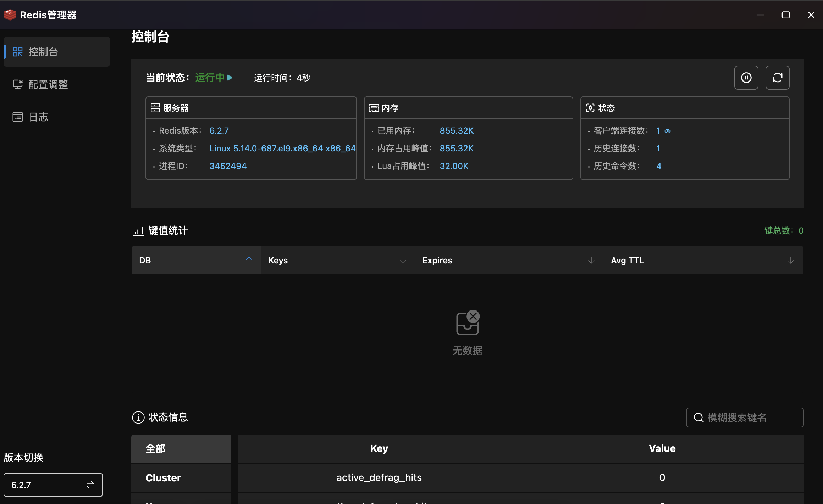Select the Cluster category tab
This screenshot has width=823, height=504.
pyautogui.click(x=181, y=478)
